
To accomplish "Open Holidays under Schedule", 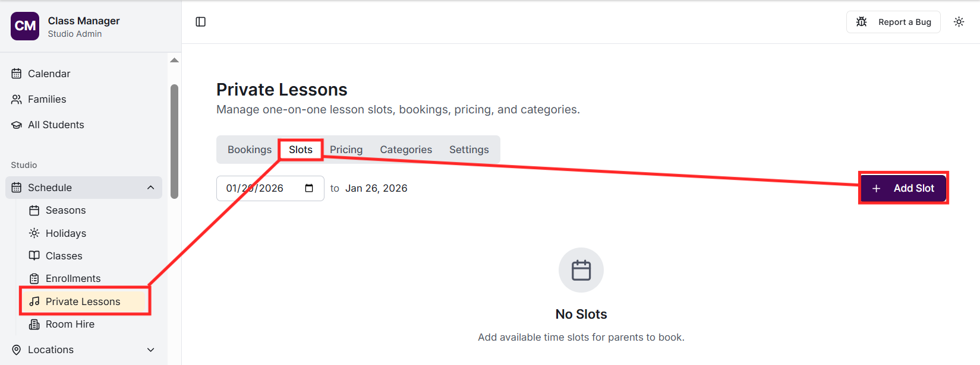I will point(65,233).
